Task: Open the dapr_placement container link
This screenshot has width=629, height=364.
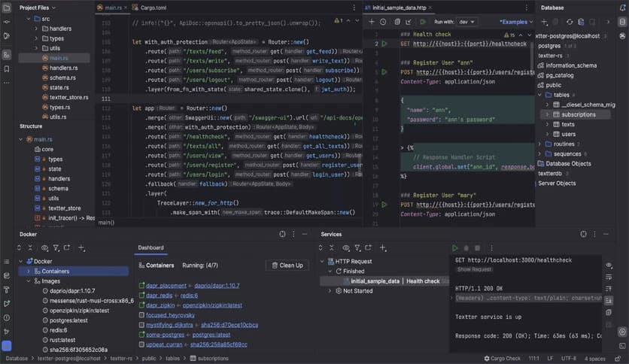Action: pyautogui.click(x=166, y=286)
